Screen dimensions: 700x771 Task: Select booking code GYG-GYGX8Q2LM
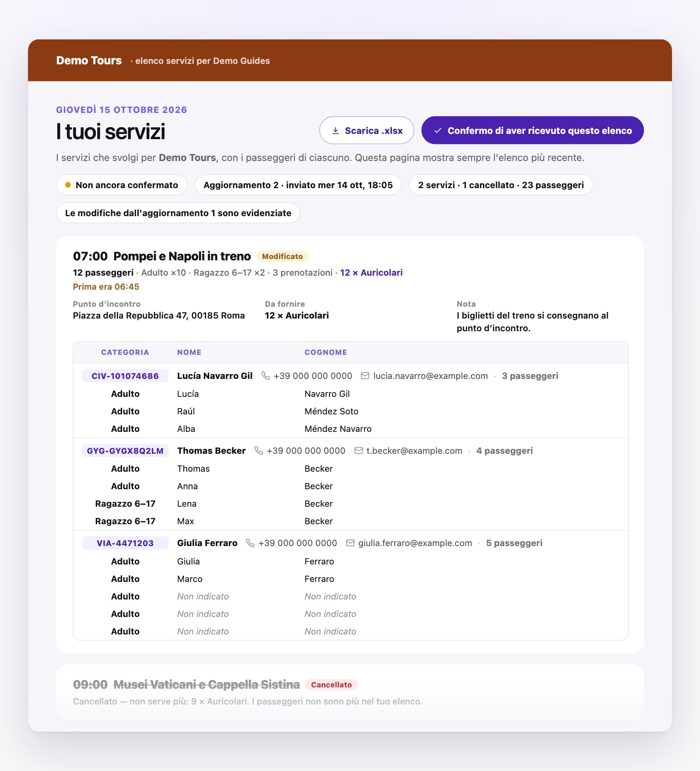[x=125, y=451]
